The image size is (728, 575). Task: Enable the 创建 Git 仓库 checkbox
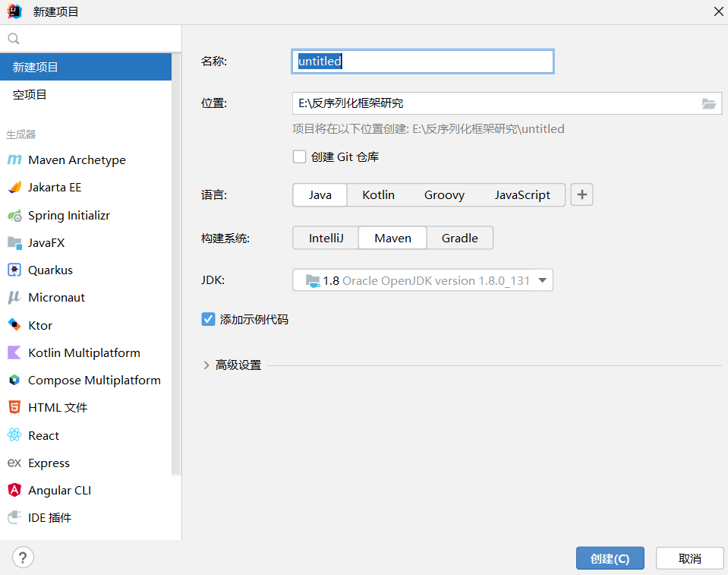pyautogui.click(x=299, y=157)
